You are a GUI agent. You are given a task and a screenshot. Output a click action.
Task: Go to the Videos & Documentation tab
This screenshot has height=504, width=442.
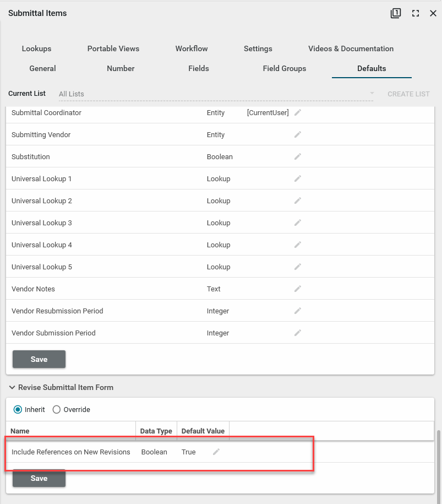click(351, 48)
